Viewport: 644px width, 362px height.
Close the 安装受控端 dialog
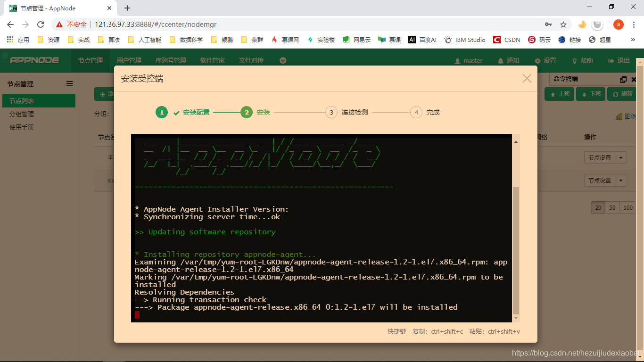[x=527, y=79]
